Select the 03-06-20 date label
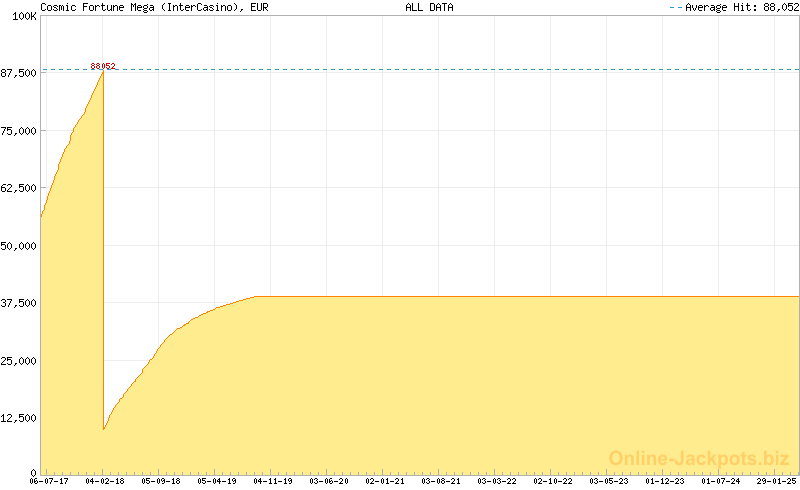The image size is (800, 490). (x=329, y=481)
